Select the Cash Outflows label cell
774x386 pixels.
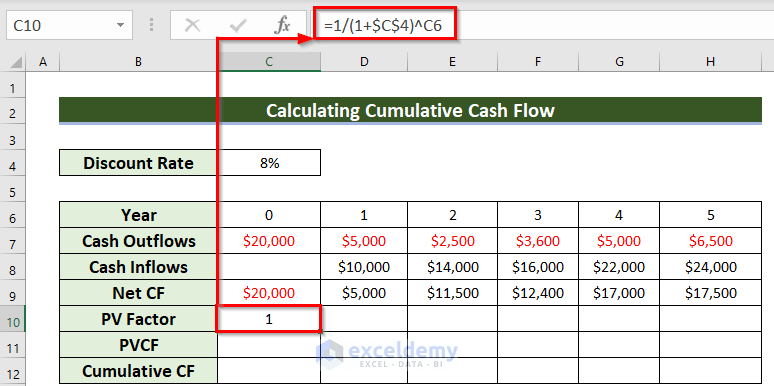138,240
